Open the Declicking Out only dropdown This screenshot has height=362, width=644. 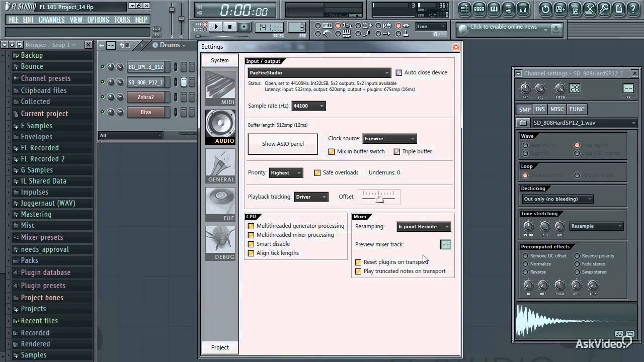click(x=557, y=199)
